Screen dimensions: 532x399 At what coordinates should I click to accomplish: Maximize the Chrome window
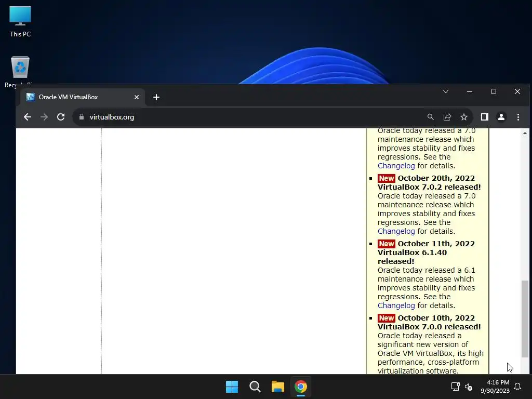[494, 91]
